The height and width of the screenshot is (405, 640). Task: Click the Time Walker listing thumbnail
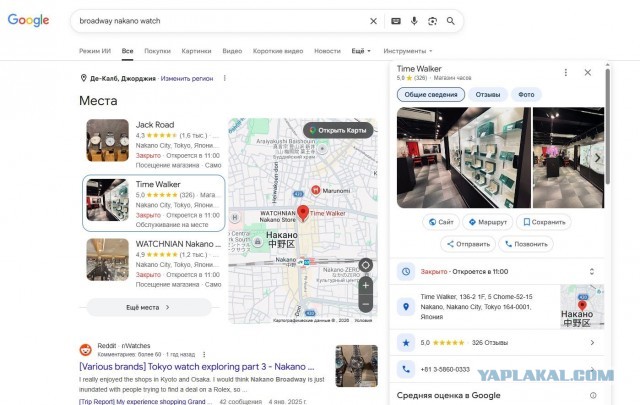click(107, 200)
